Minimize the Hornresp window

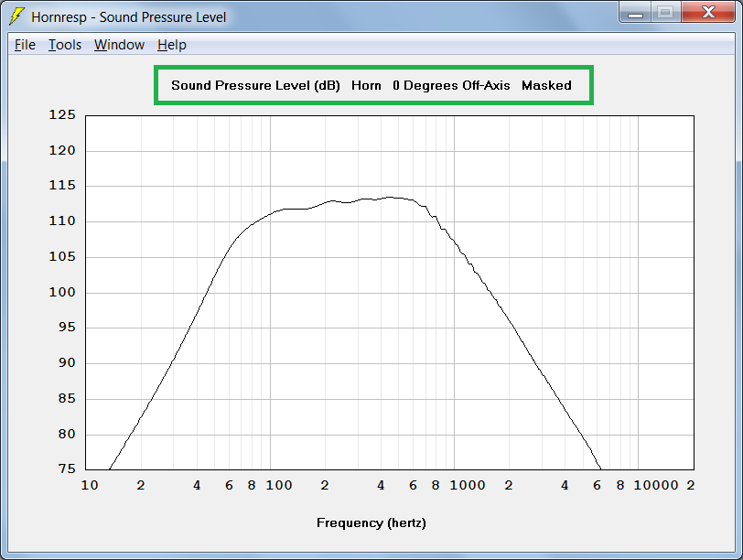click(635, 13)
